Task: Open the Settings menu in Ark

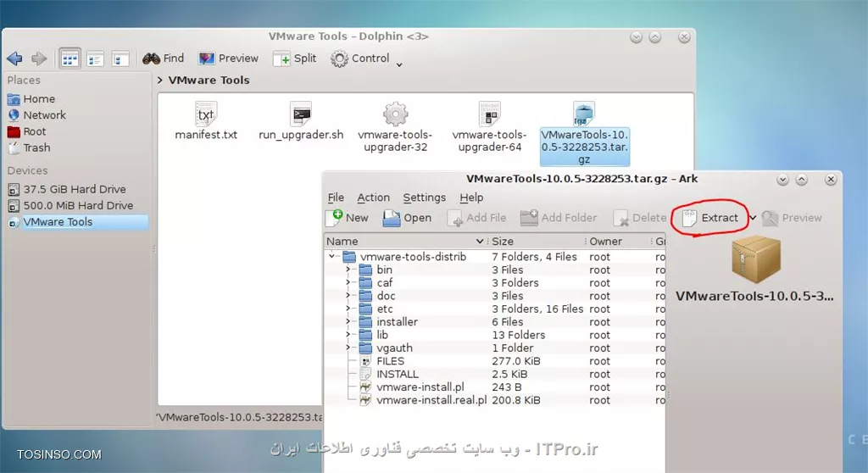Action: coord(424,198)
